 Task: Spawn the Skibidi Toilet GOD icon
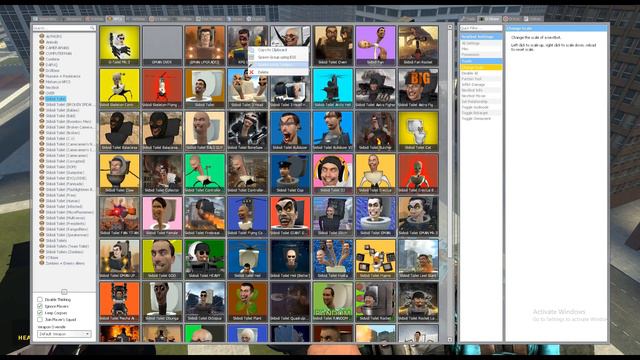162,259
